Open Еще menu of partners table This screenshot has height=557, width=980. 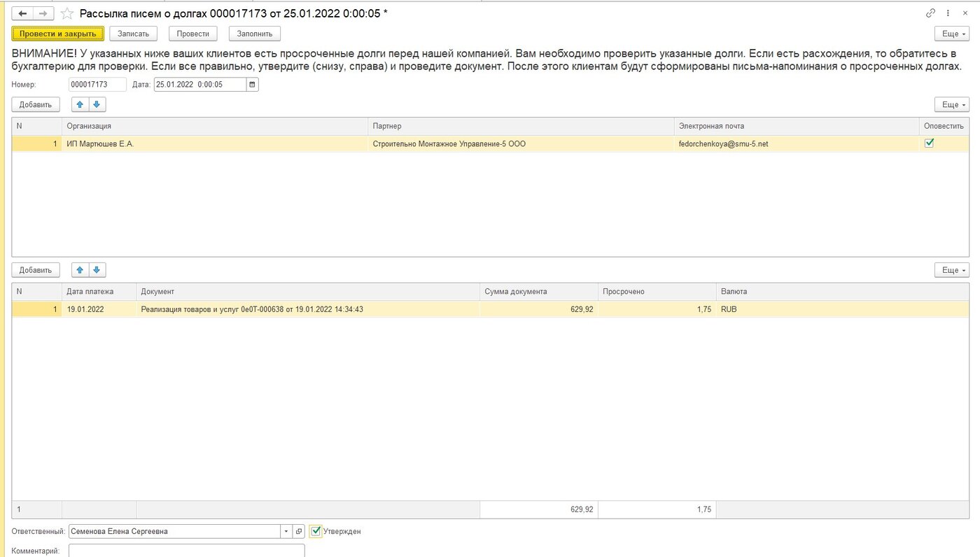(951, 105)
